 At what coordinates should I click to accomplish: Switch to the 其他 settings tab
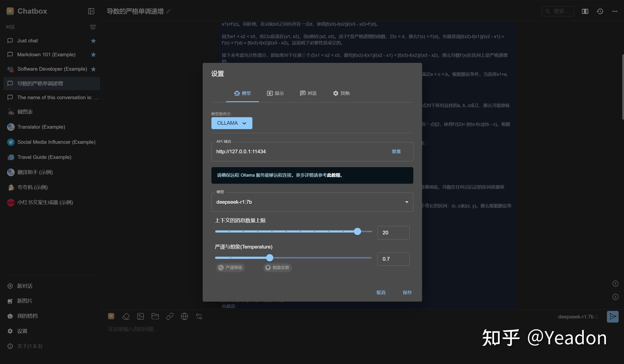click(341, 93)
